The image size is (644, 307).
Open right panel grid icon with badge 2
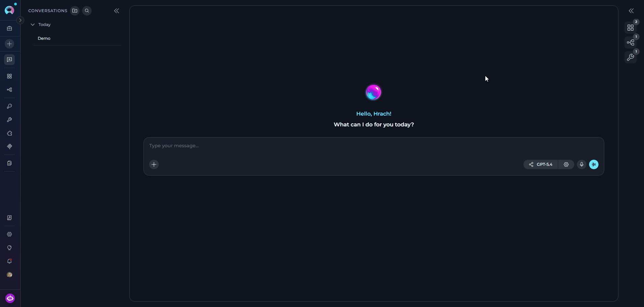pos(631,28)
